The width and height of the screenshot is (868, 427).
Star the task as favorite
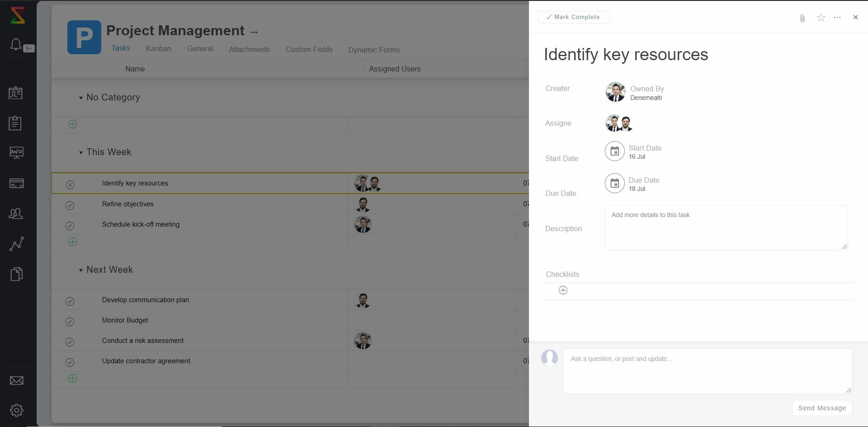point(821,18)
